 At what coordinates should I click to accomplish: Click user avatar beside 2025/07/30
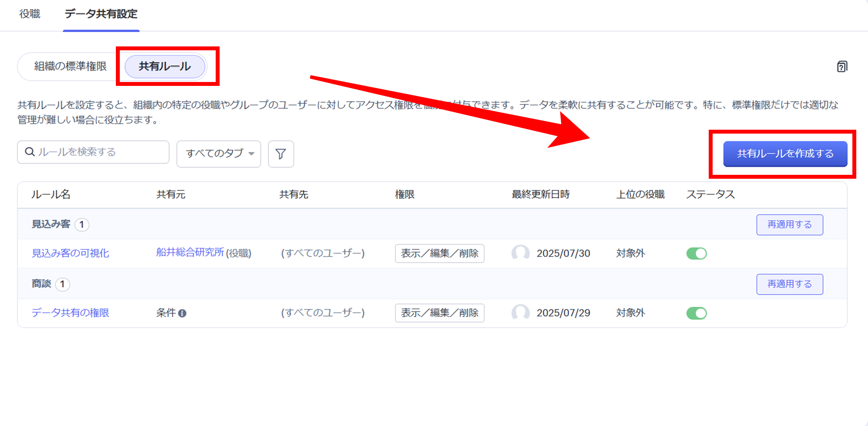tap(520, 253)
